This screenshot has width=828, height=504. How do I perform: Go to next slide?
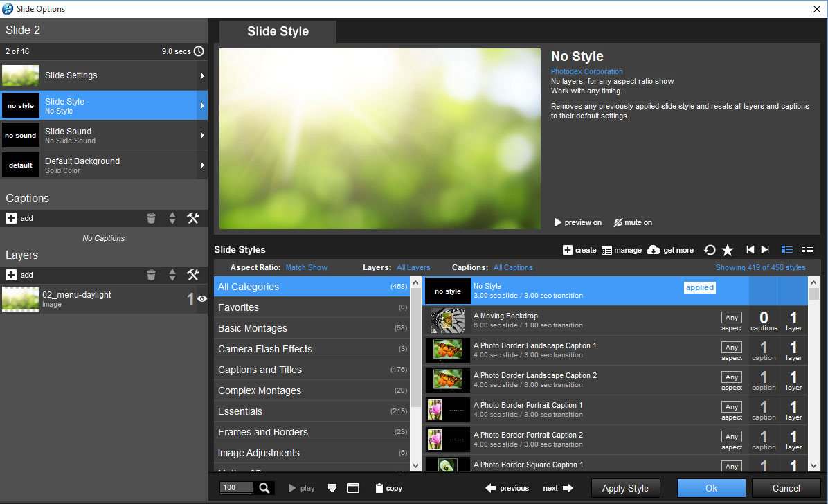click(558, 488)
